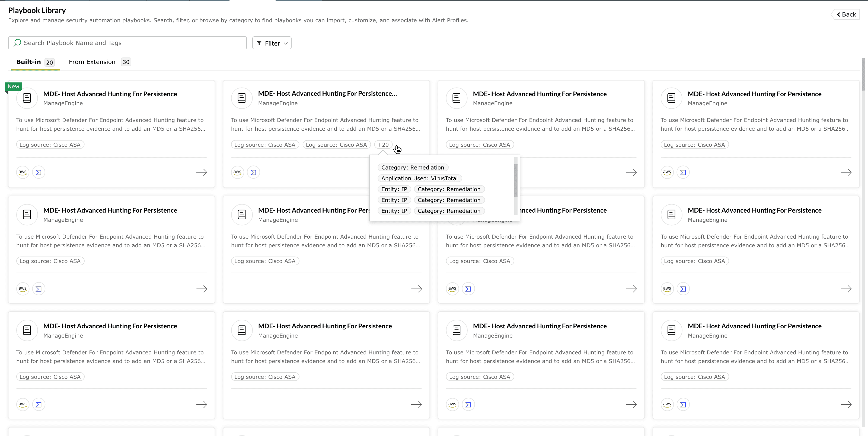868x436 pixels.
Task: Click the document icon on the middle row's fourth card
Action: click(x=671, y=214)
